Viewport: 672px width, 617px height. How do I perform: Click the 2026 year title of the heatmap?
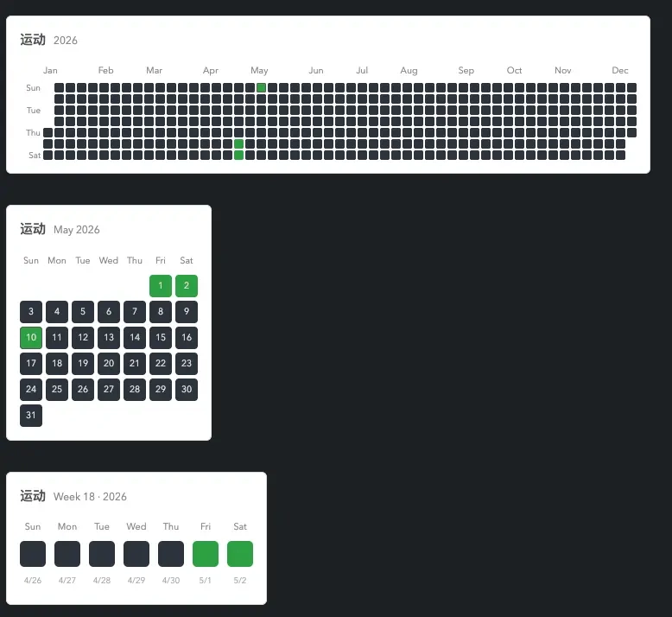point(65,41)
